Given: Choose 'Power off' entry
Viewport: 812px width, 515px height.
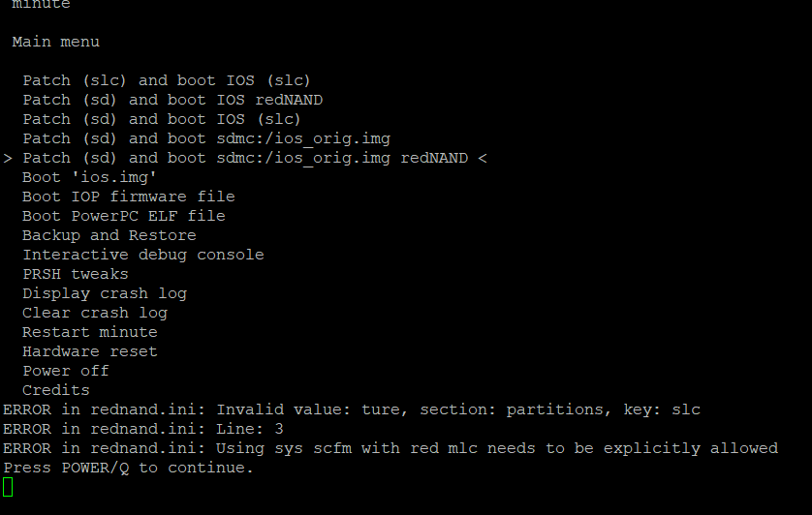Looking at the screenshot, I should 66,371.
